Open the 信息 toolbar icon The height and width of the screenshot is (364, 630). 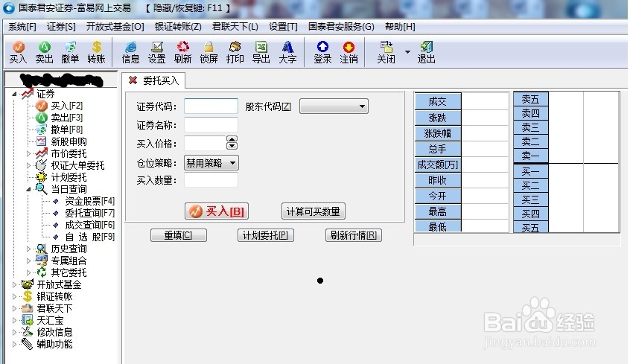pyautogui.click(x=130, y=52)
